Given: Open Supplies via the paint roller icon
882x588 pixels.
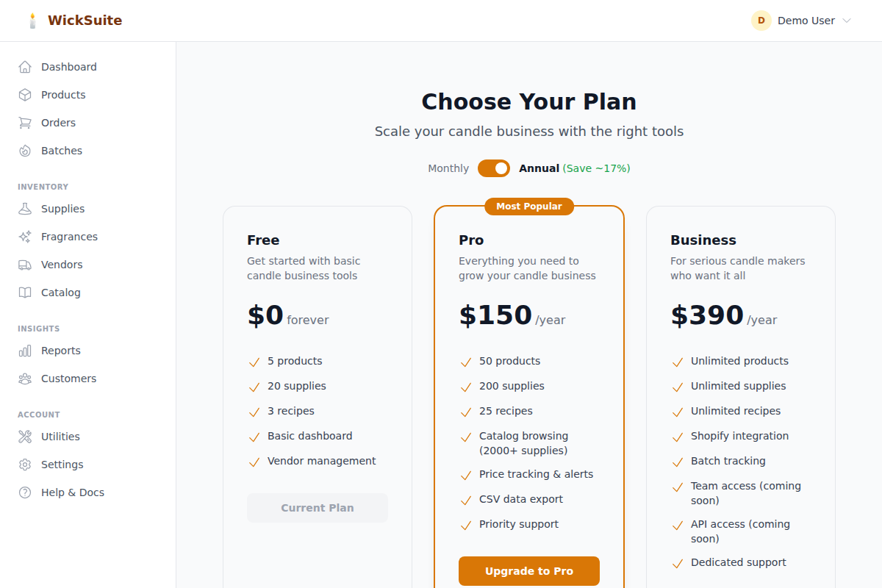Looking at the screenshot, I should (25, 208).
